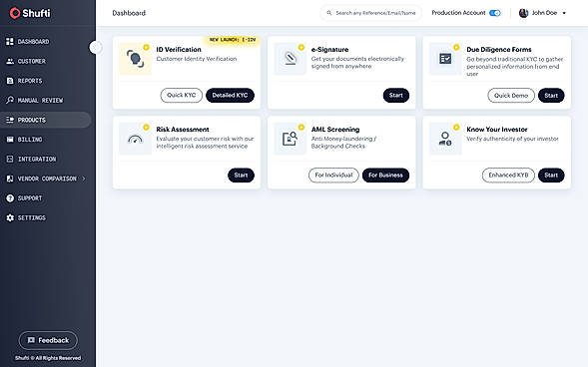
Task: Toggle the Production Account switch
Action: point(495,13)
